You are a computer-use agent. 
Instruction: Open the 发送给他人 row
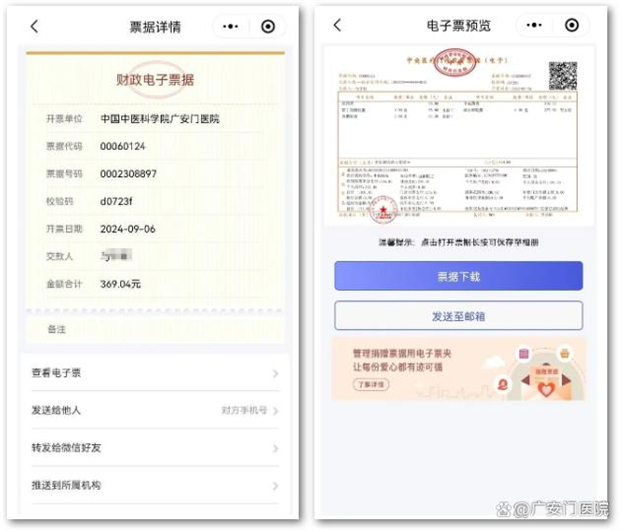click(155, 410)
